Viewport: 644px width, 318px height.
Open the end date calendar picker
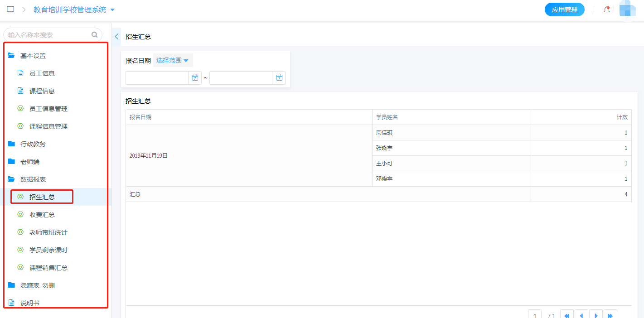coord(279,78)
